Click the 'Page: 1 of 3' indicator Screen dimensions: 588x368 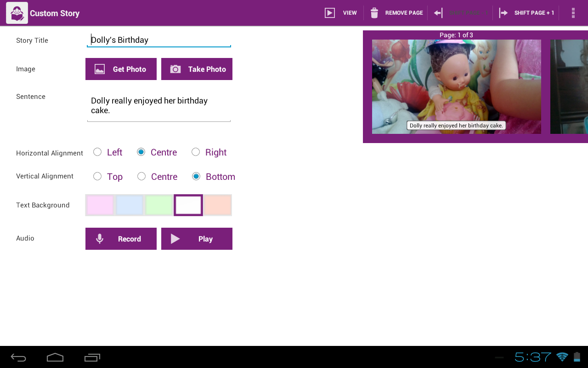coord(456,35)
